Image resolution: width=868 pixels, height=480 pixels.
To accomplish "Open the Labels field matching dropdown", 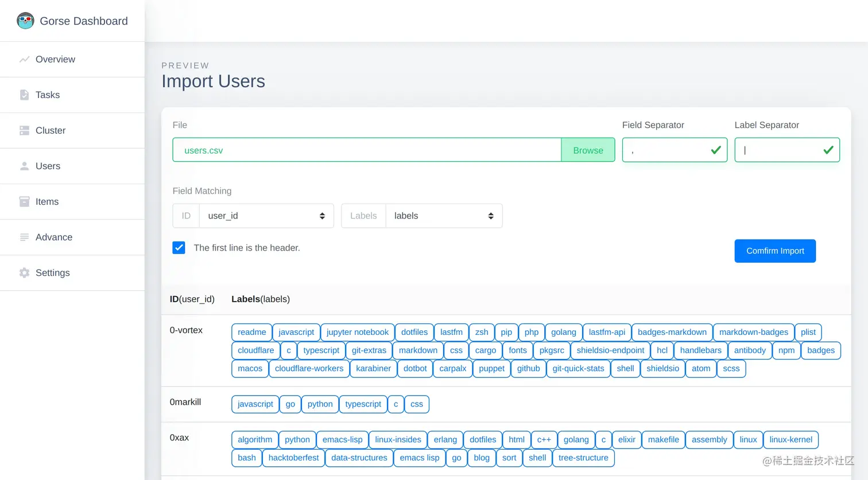I will [x=444, y=216].
